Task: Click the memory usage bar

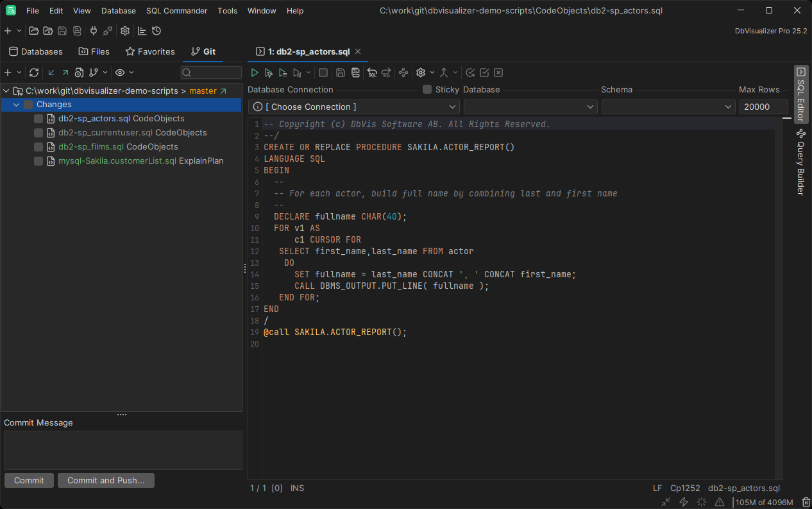Action: pyautogui.click(x=765, y=502)
